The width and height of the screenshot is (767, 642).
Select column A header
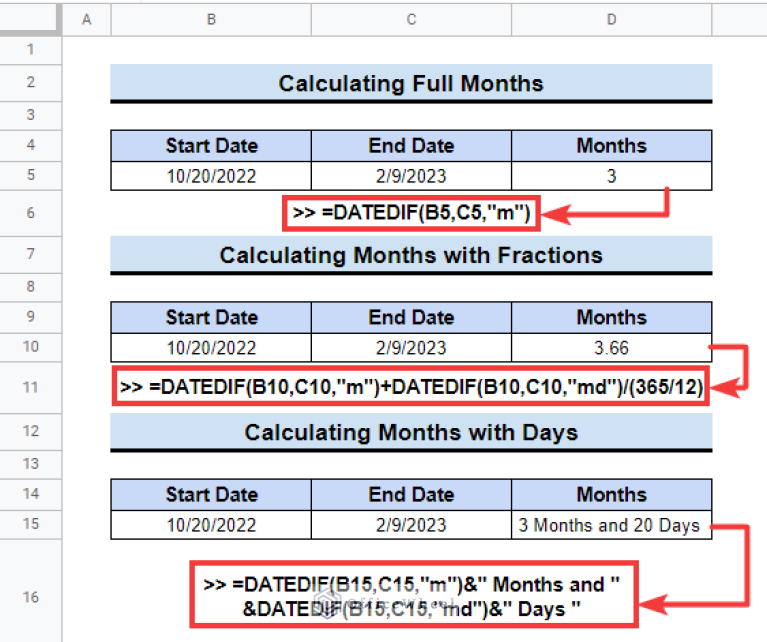click(x=86, y=18)
